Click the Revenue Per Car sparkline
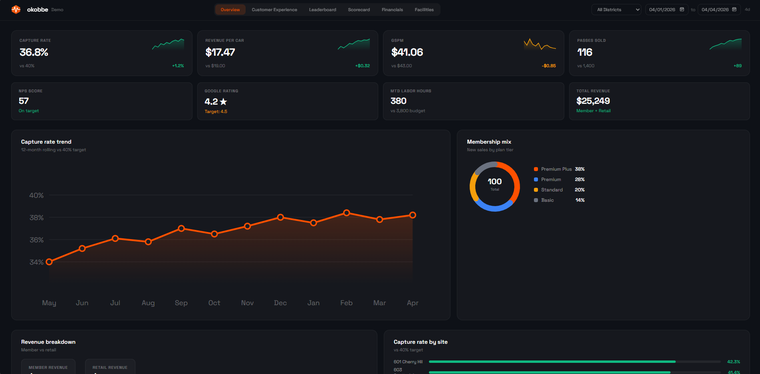 coord(354,44)
